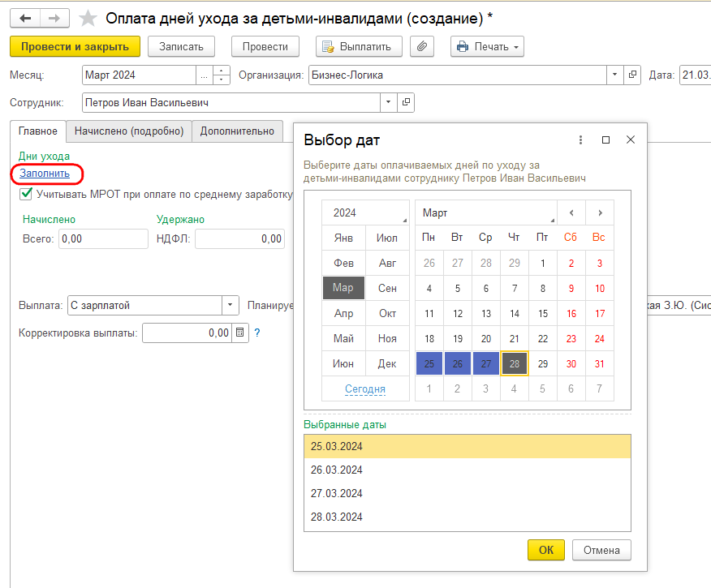Screen dimensions: 711x588
Task: Show help for Корректировка выплаты question mark
Action: (257, 333)
